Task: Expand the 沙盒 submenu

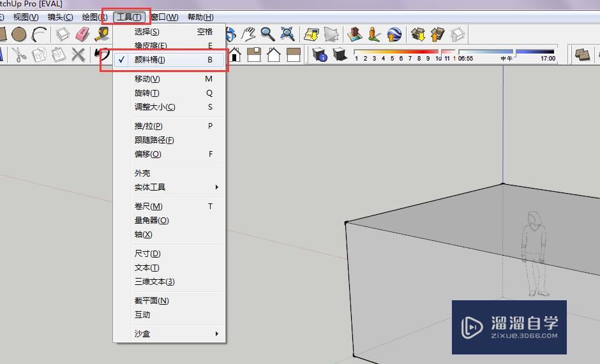Action: [x=169, y=333]
